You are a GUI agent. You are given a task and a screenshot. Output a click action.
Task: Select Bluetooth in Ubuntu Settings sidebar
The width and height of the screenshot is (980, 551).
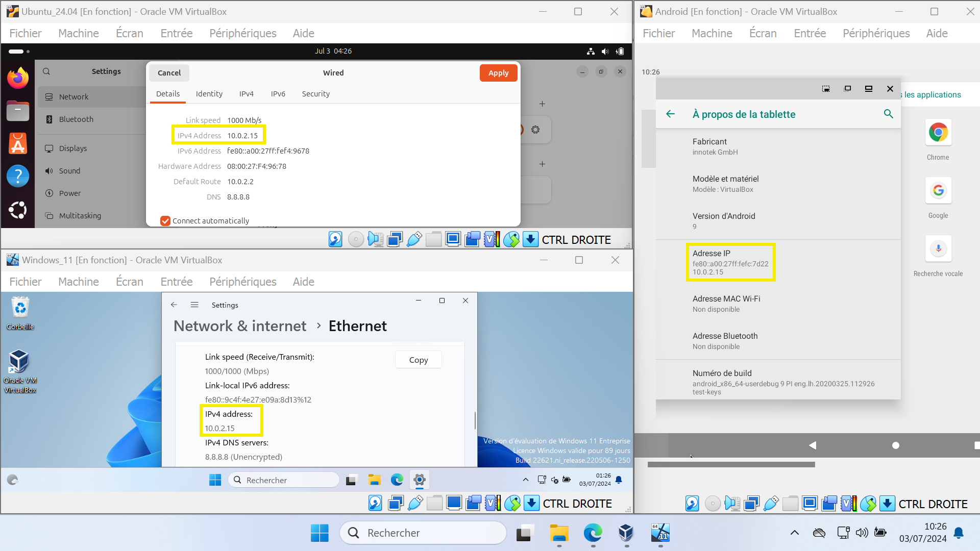(92, 119)
